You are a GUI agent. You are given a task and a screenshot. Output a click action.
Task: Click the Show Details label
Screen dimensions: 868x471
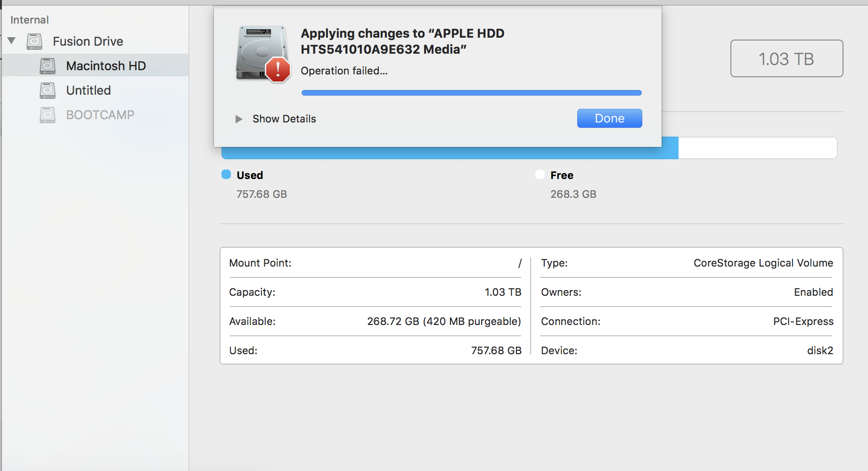pyautogui.click(x=284, y=119)
